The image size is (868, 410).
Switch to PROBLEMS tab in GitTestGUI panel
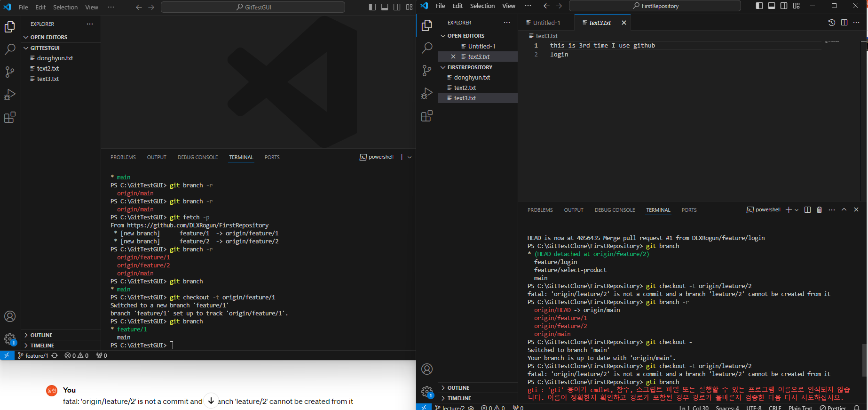[123, 157]
